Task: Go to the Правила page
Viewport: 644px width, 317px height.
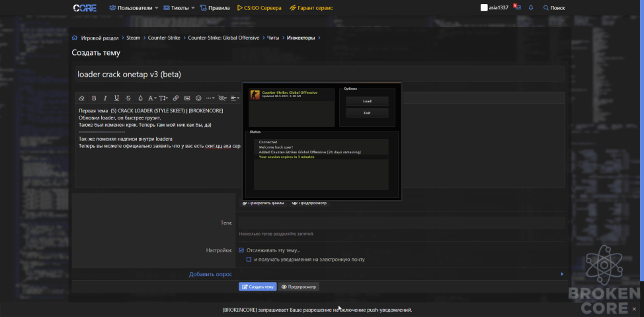Action: click(215, 8)
